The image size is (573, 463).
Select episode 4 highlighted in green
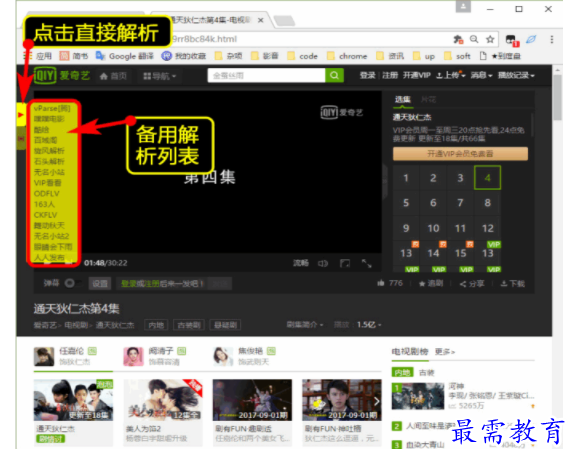[487, 178]
